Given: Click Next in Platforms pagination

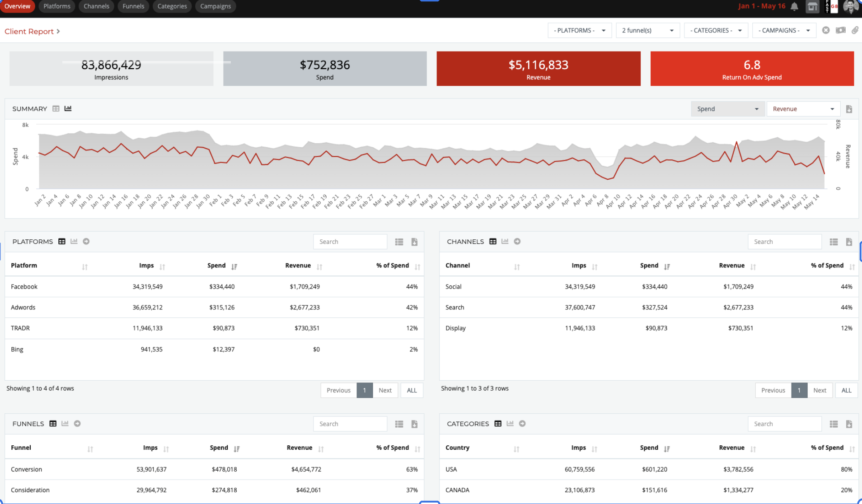Looking at the screenshot, I should (x=385, y=390).
